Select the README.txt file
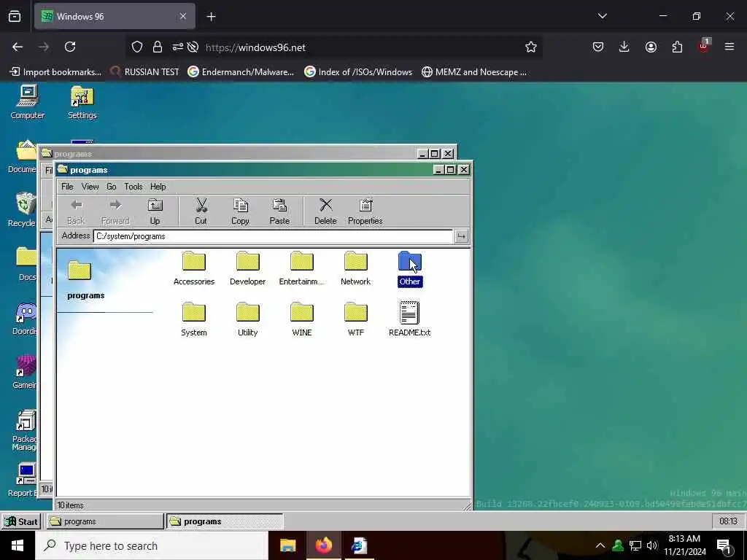The image size is (747, 560). click(x=410, y=319)
